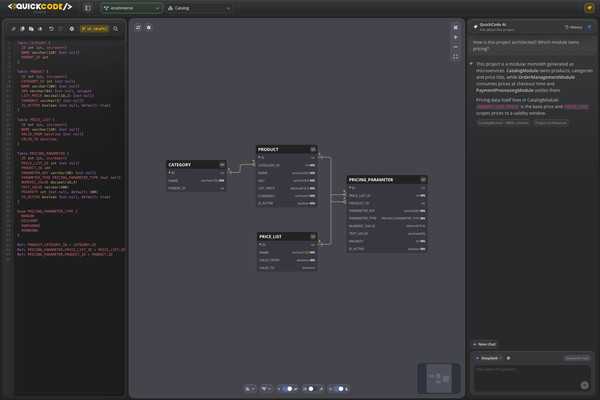Click the QuickCode AI panel header icon
Image resolution: width=600 pixels, height=400 pixels.
tap(475, 27)
